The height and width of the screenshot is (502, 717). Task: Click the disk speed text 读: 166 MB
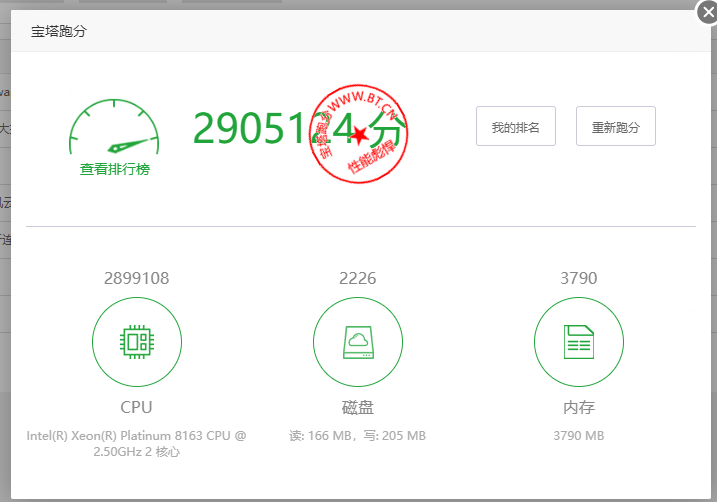tap(320, 436)
